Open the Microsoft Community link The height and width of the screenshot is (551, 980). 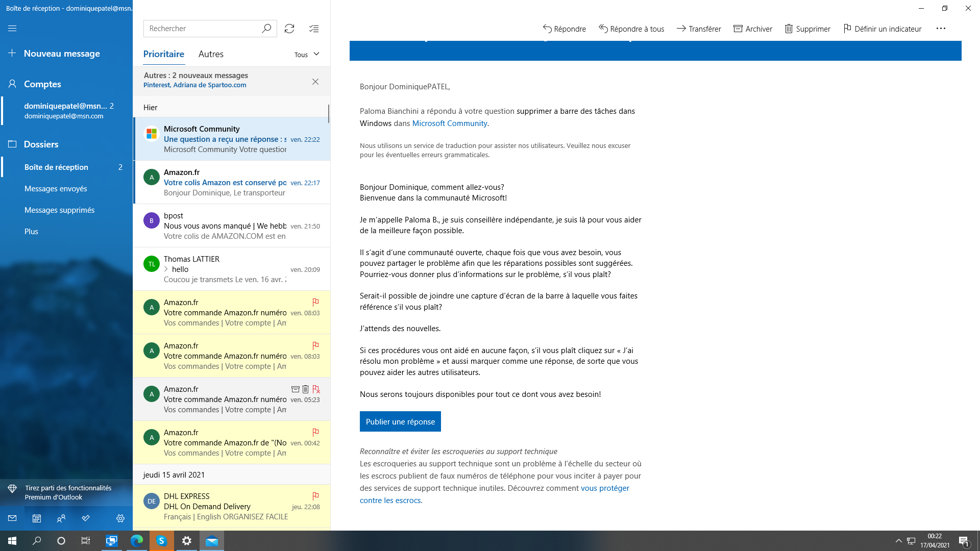pyautogui.click(x=449, y=123)
